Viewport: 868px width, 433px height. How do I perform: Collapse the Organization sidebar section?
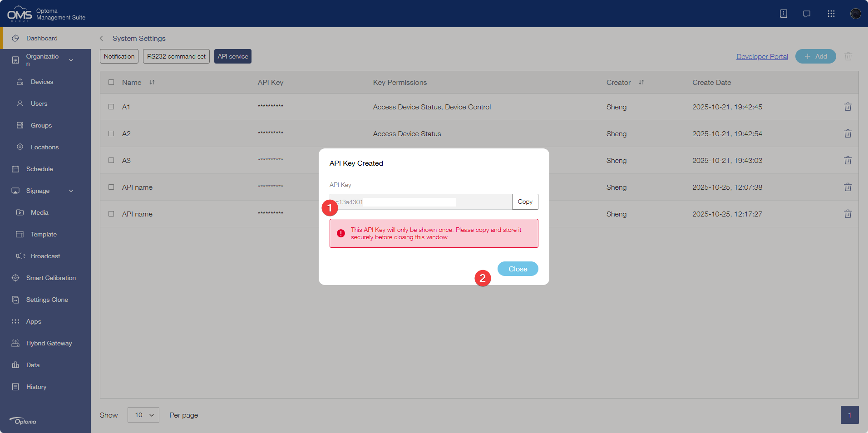pyautogui.click(x=71, y=60)
